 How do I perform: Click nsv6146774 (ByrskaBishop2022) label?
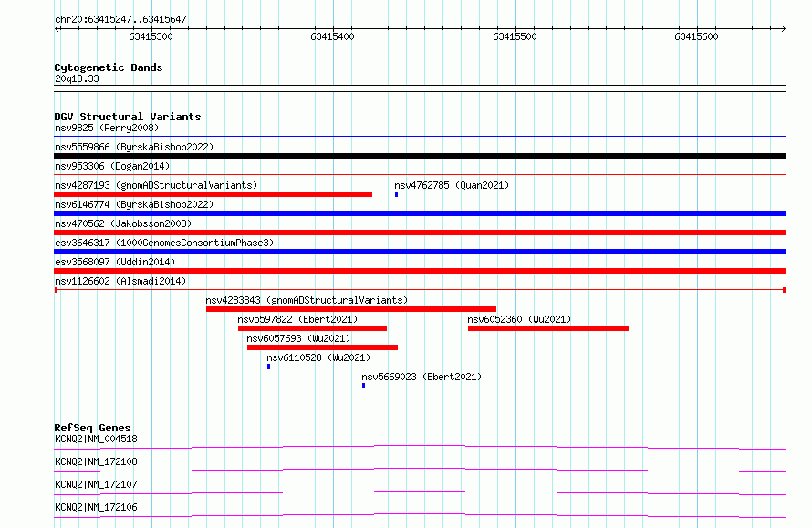134,204
